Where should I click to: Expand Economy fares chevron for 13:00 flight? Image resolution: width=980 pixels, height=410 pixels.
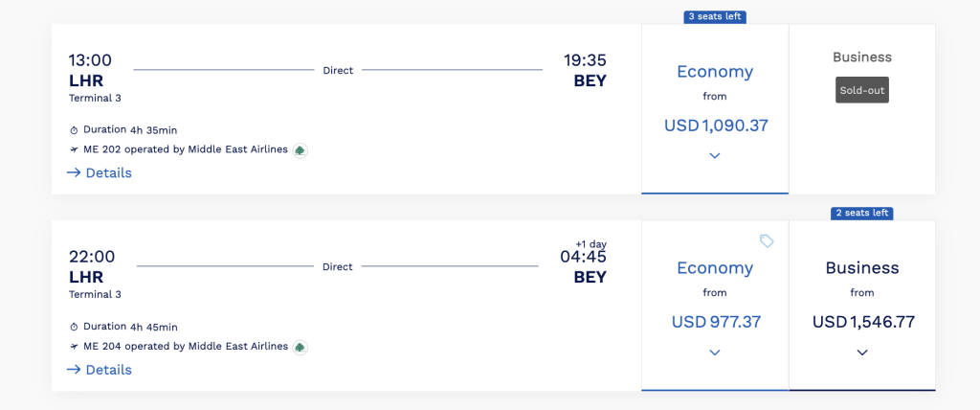tap(715, 156)
